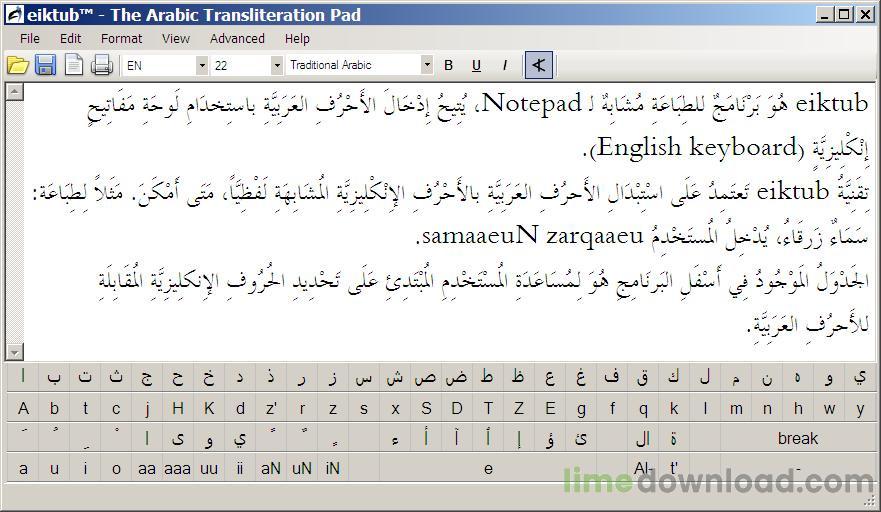Toggle bold formatting (B)

pyautogui.click(x=448, y=65)
